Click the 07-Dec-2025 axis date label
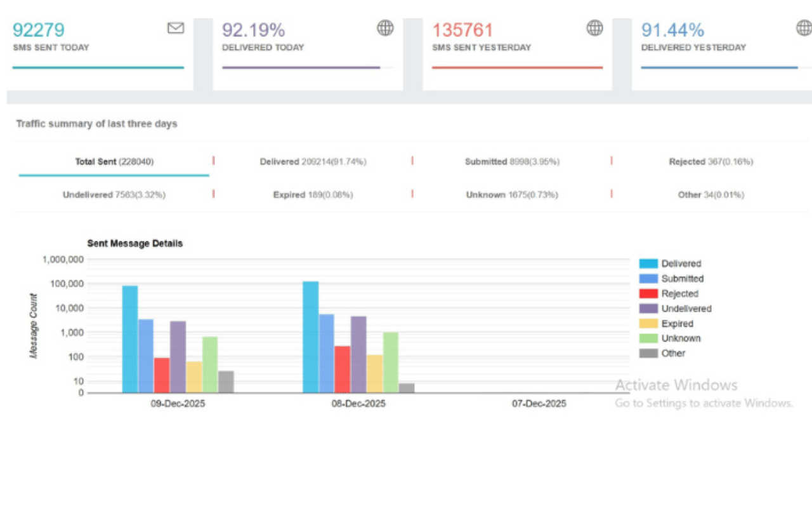 (539, 404)
